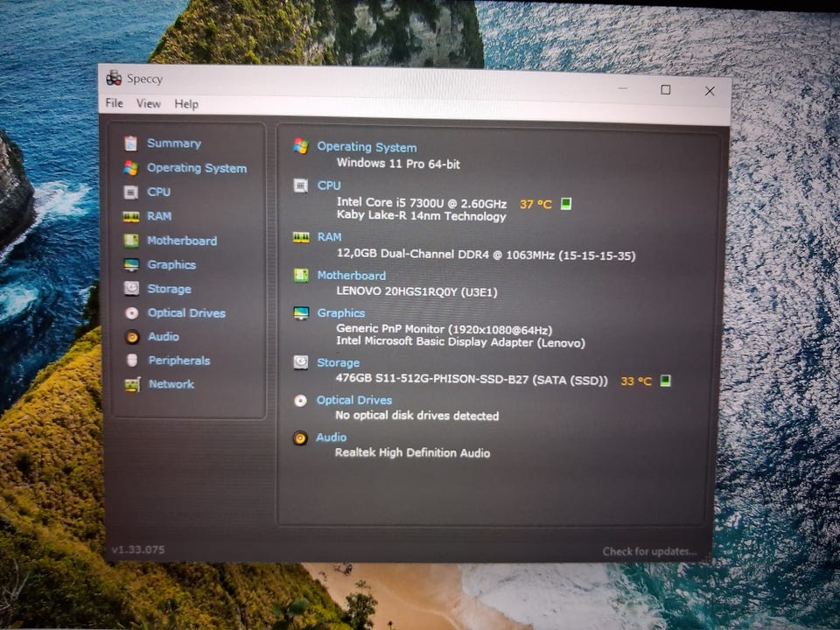Click the Motherboard icon in sidebar
Image resolution: width=840 pixels, height=630 pixels.
point(131,241)
